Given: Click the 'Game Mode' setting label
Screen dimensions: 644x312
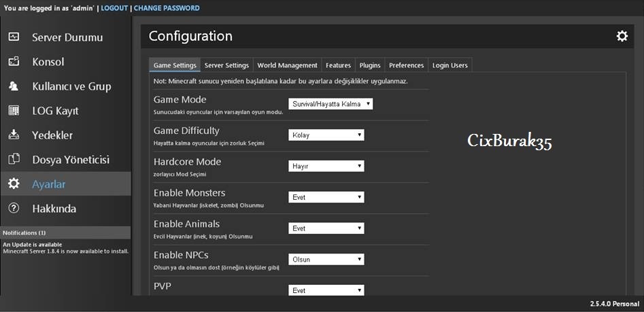Looking at the screenshot, I should [x=180, y=100].
